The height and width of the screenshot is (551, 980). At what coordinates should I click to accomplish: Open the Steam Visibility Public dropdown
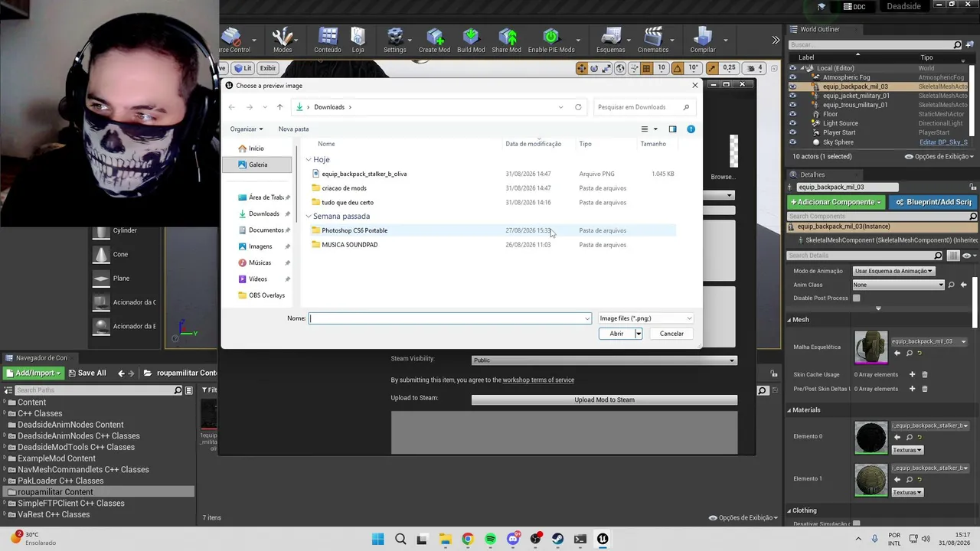603,360
